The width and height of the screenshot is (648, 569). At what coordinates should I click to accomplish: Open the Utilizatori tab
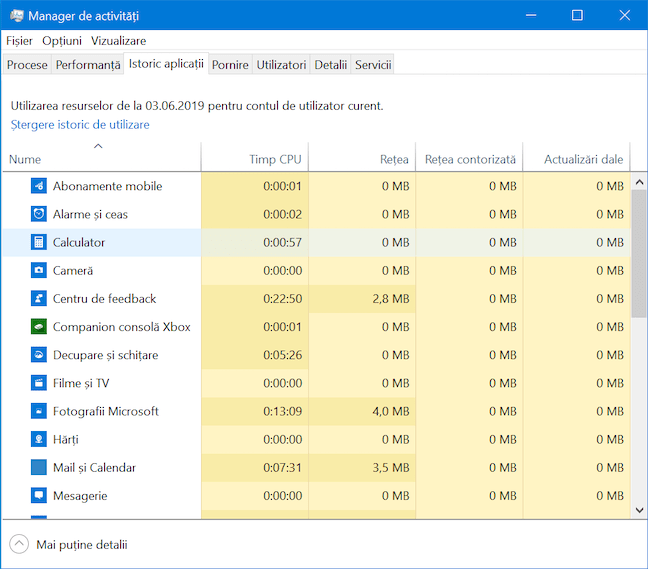281,65
